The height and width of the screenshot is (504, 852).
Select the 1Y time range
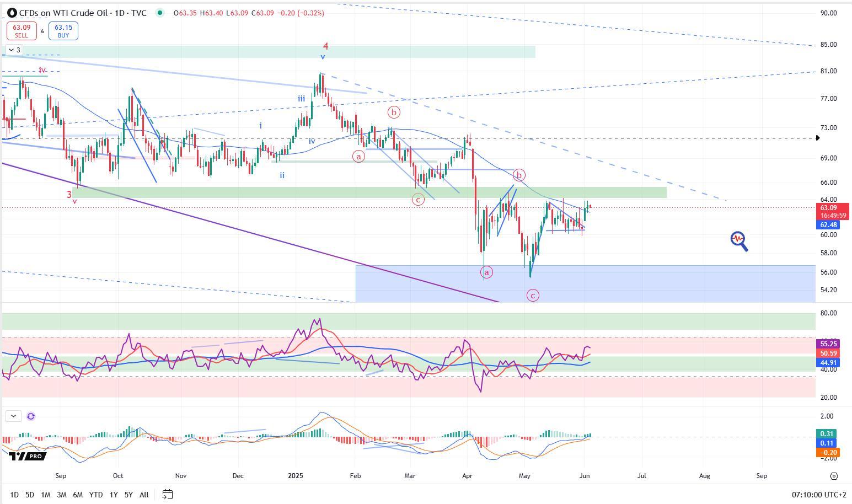[114, 495]
